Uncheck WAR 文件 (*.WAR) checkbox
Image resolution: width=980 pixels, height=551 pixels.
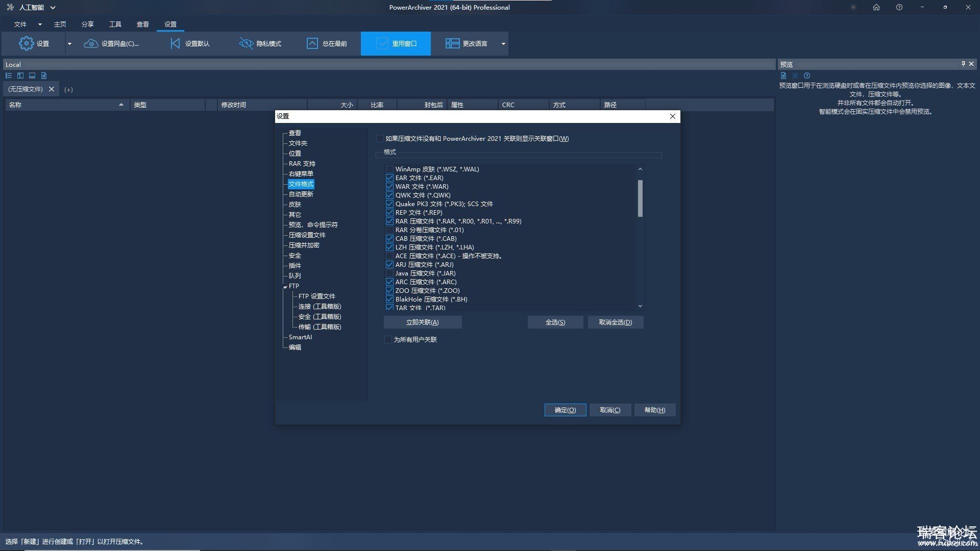pyautogui.click(x=389, y=187)
